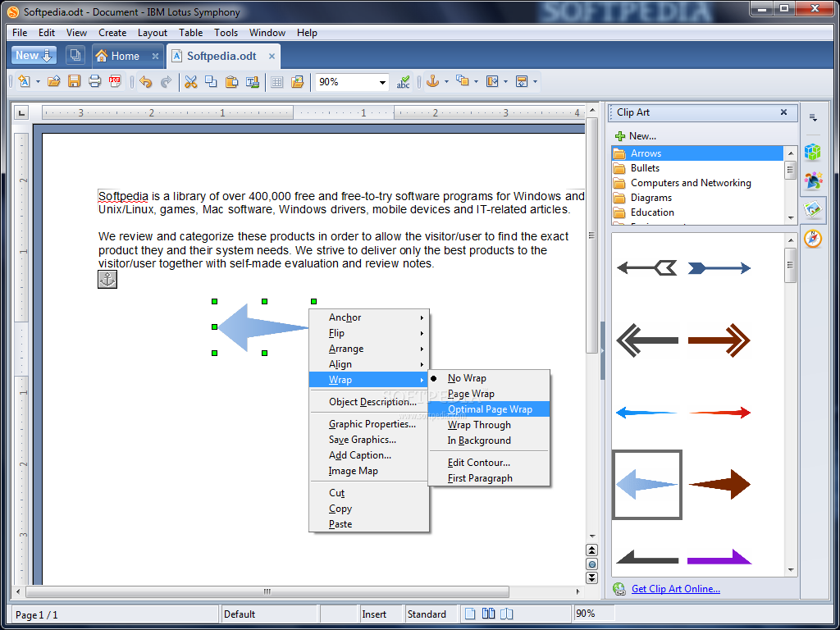Expand the New button dropdown
The height and width of the screenshot is (630, 840).
click(x=47, y=55)
